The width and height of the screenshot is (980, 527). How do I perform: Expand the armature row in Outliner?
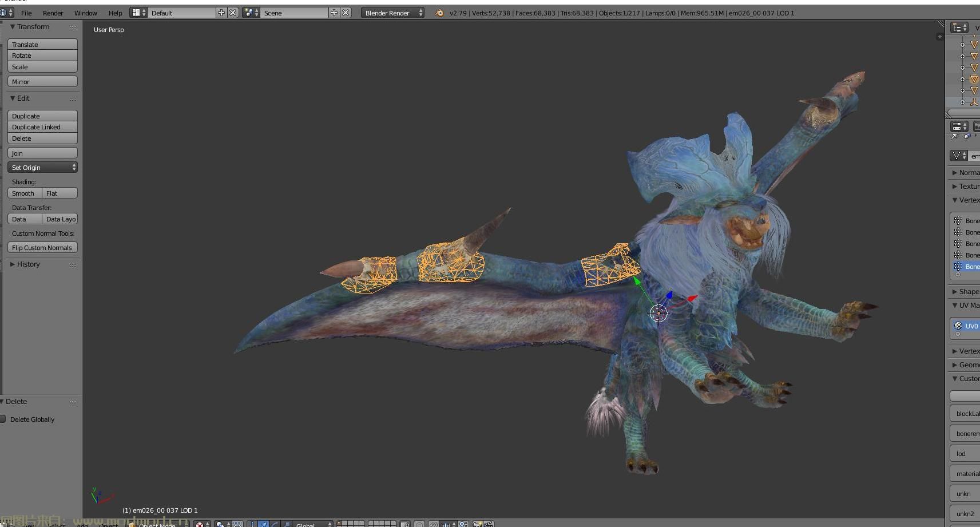pyautogui.click(x=963, y=102)
